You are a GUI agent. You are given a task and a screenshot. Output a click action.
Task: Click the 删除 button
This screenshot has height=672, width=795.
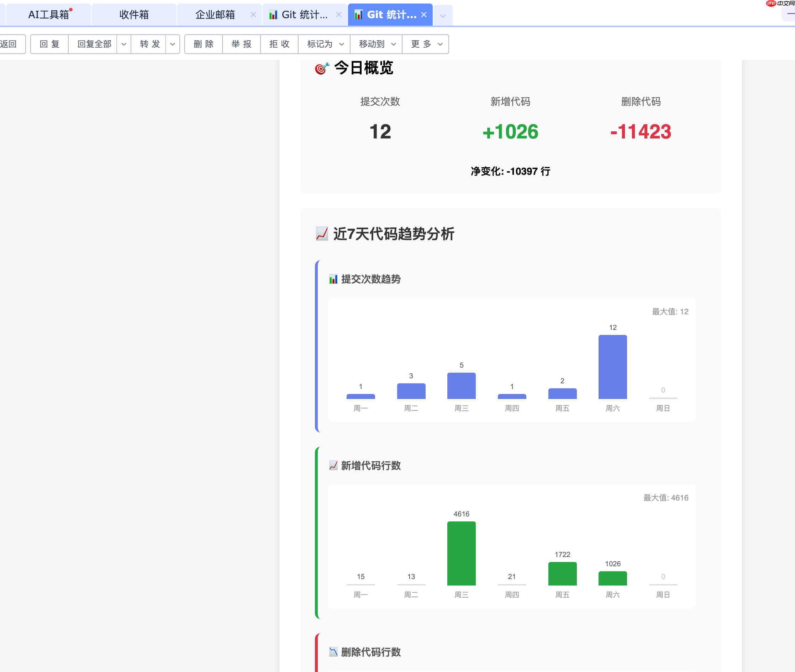pyautogui.click(x=203, y=44)
